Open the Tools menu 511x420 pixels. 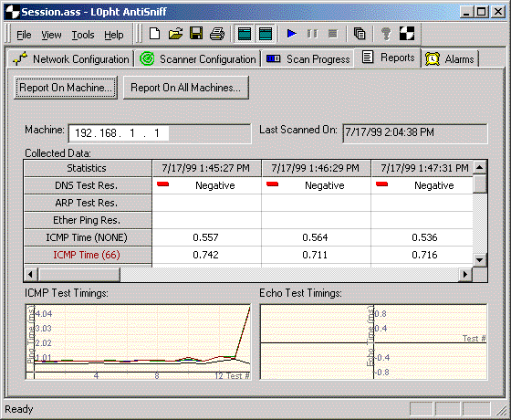click(x=83, y=35)
